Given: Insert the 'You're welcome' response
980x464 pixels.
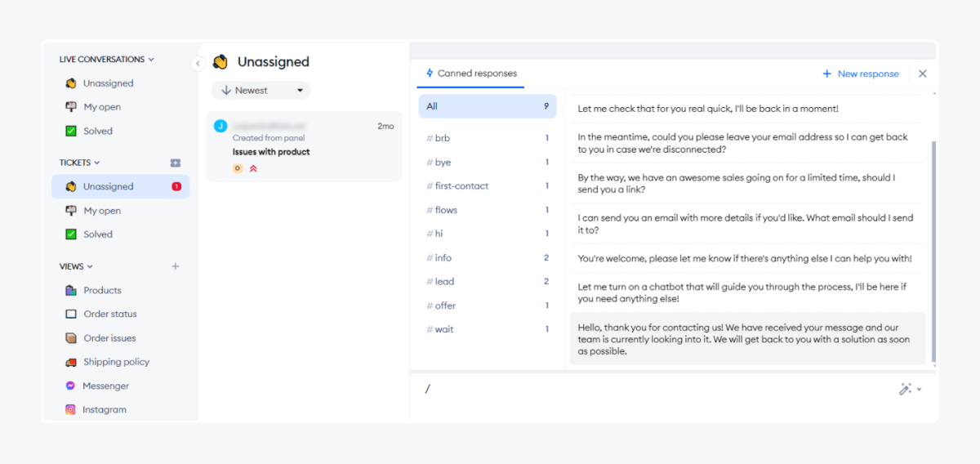Looking at the screenshot, I should point(747,258).
